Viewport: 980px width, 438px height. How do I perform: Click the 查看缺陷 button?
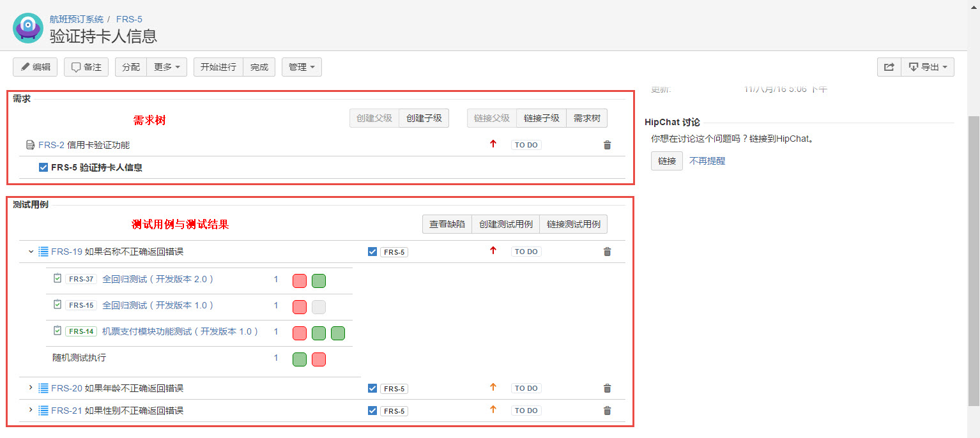pos(447,224)
